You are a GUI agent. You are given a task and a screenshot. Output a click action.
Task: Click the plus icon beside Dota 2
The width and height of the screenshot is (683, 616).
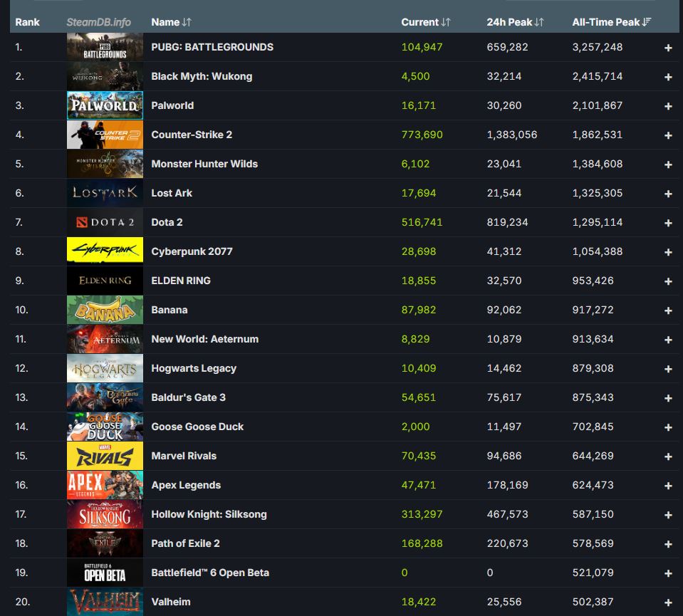[668, 223]
